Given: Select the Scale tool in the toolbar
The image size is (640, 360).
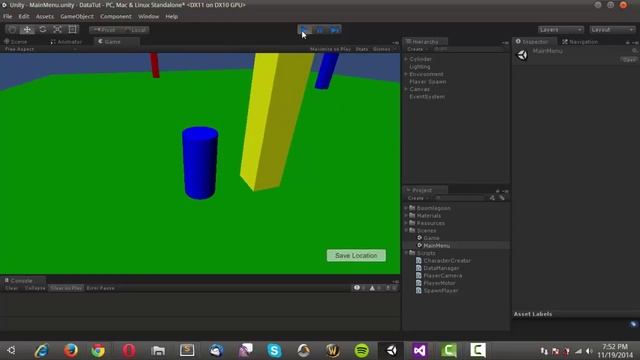Looking at the screenshot, I should point(58,29).
